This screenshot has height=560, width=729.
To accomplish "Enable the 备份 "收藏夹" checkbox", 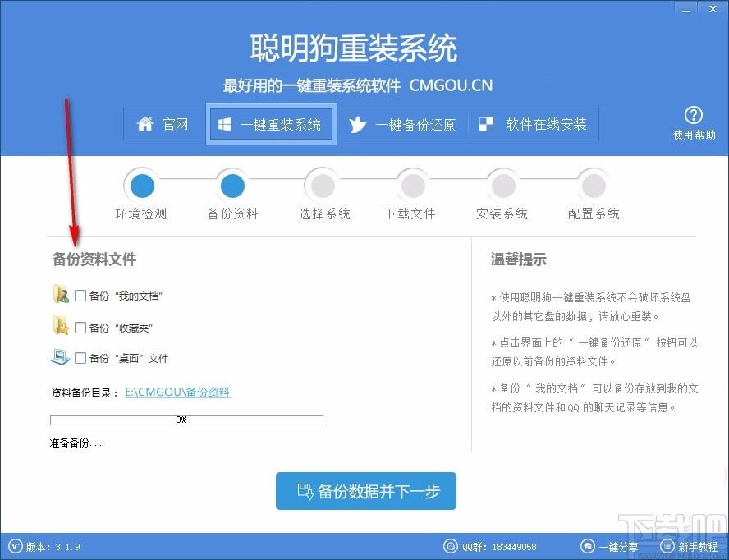I will pos(80,328).
